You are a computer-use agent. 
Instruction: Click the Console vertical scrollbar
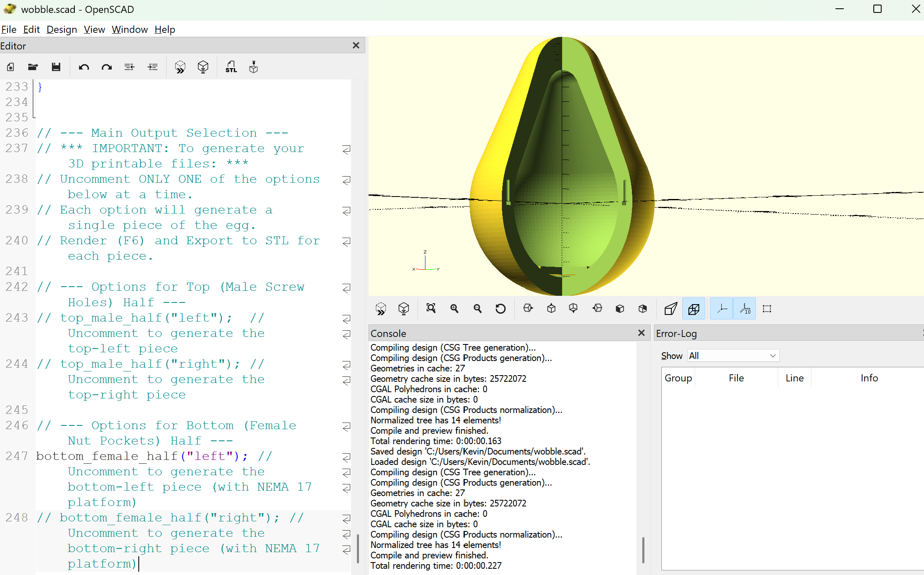coord(643,550)
